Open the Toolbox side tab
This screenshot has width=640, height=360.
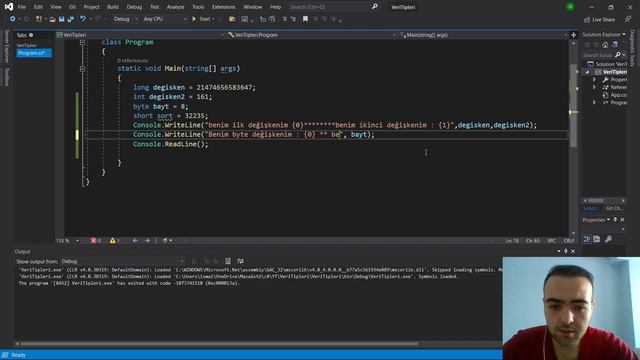(x=7, y=77)
